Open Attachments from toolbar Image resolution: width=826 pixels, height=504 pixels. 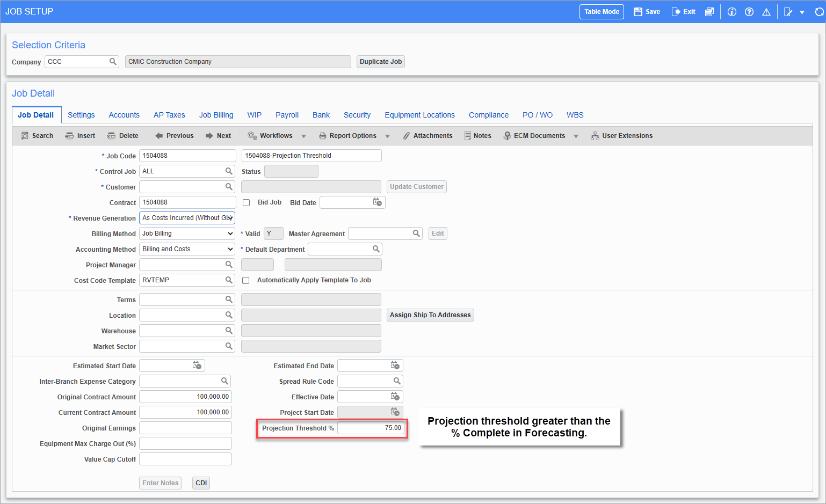click(428, 136)
